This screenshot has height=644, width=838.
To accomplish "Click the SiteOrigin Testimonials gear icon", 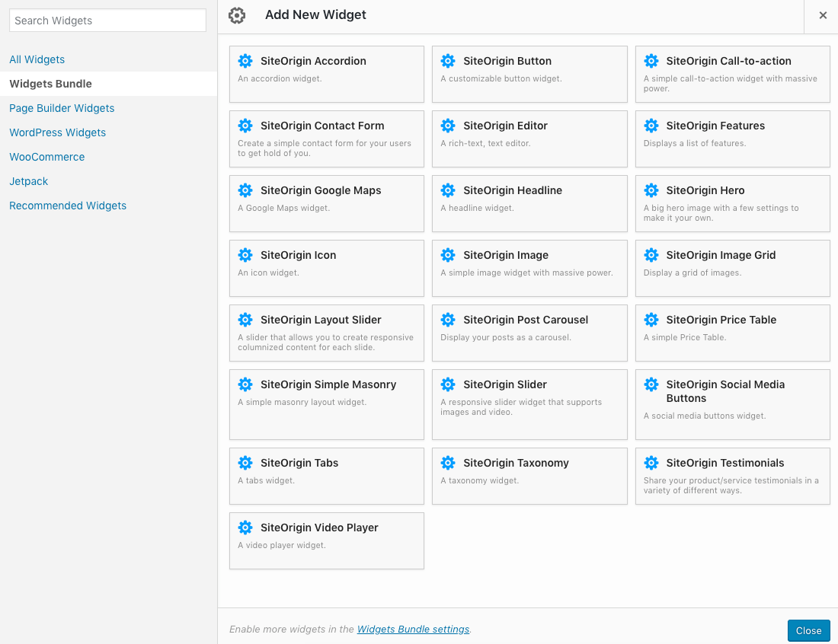I will coord(651,463).
